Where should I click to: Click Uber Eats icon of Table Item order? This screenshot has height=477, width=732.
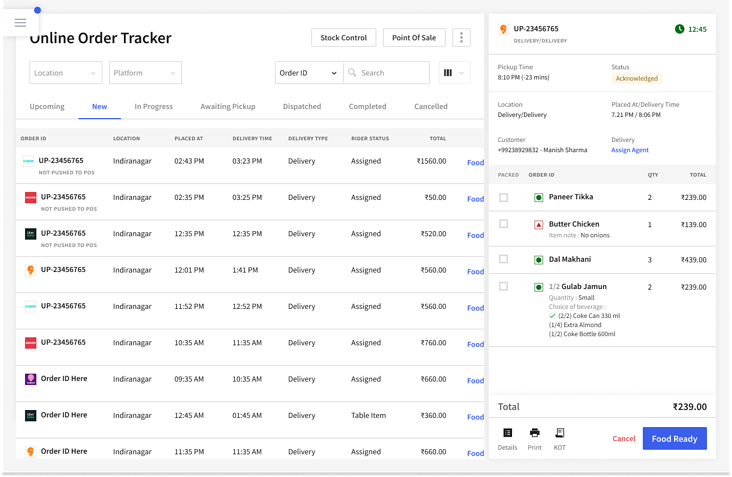point(30,415)
